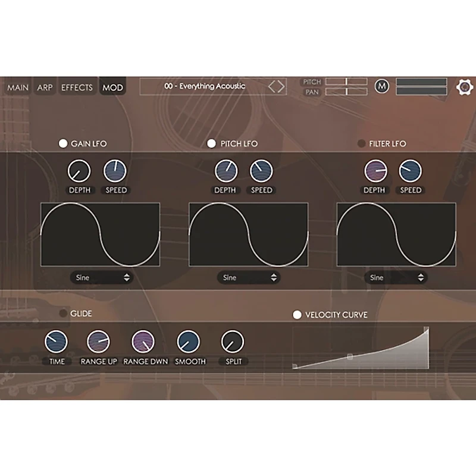Click the Pitch LFO Depth knob
Screen dimensions: 476x476
click(x=227, y=171)
